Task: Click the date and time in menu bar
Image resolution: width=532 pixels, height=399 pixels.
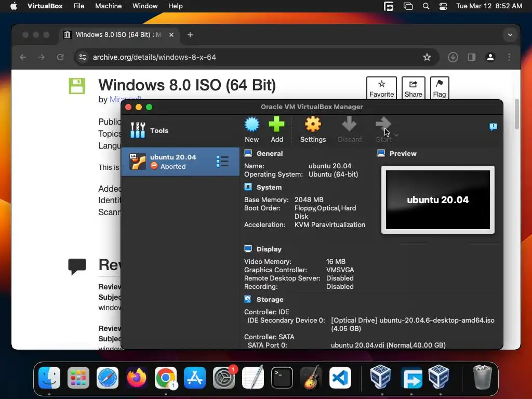Action: pos(489,6)
